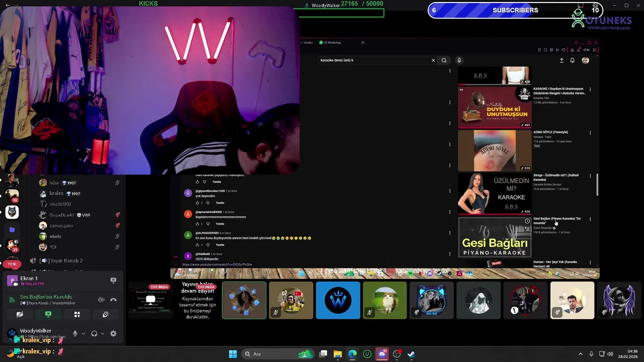Stop streaming Ekran 1 screen share
Viewport: 644px width, 362px height.
click(113, 280)
